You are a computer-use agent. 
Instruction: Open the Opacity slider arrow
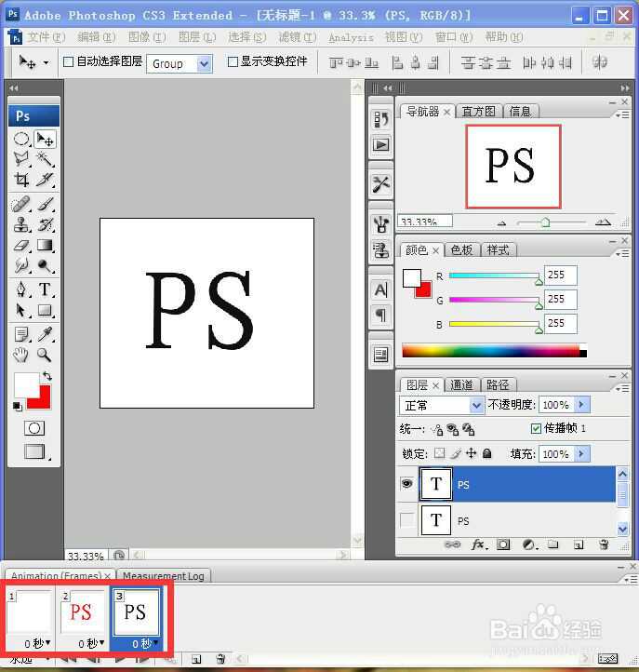pos(581,405)
